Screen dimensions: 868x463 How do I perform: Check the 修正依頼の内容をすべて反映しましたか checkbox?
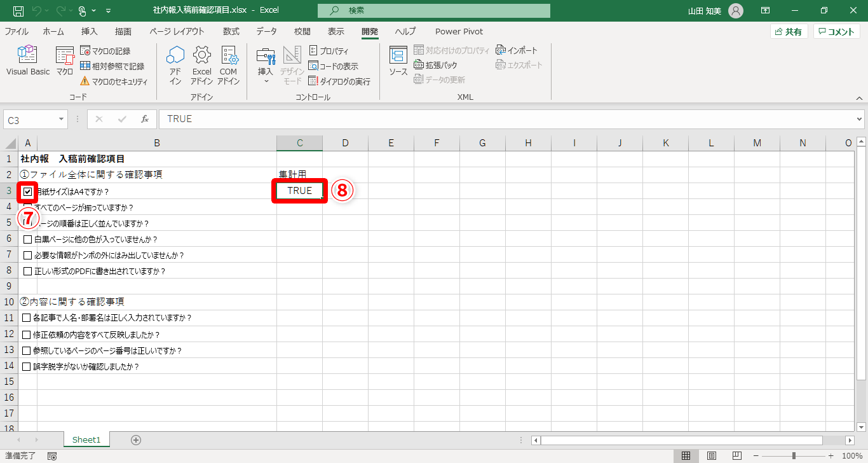pos(26,335)
